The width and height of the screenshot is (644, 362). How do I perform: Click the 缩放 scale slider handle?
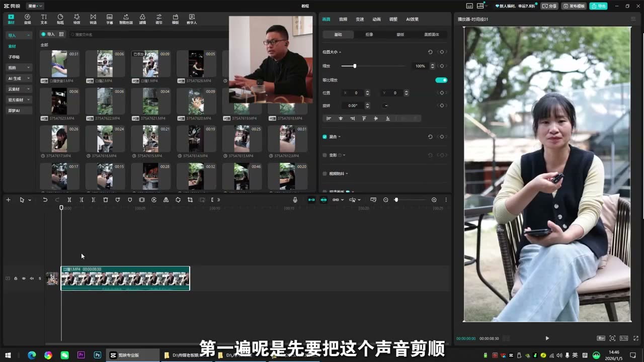(355, 66)
